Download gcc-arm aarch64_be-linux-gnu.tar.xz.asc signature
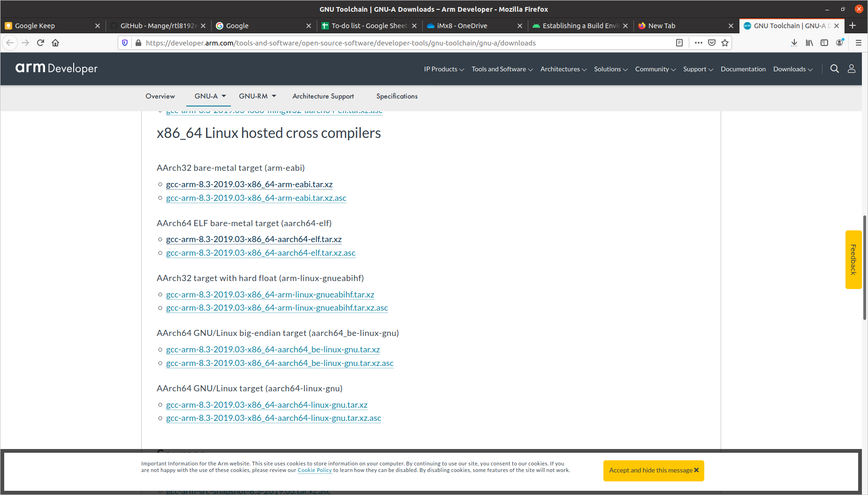The height and width of the screenshot is (495, 868). pos(280,363)
